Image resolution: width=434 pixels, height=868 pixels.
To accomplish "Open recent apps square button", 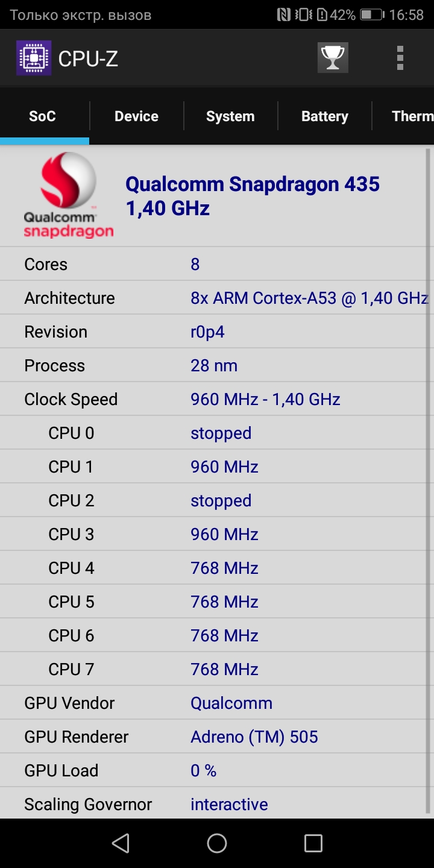I will [x=313, y=843].
